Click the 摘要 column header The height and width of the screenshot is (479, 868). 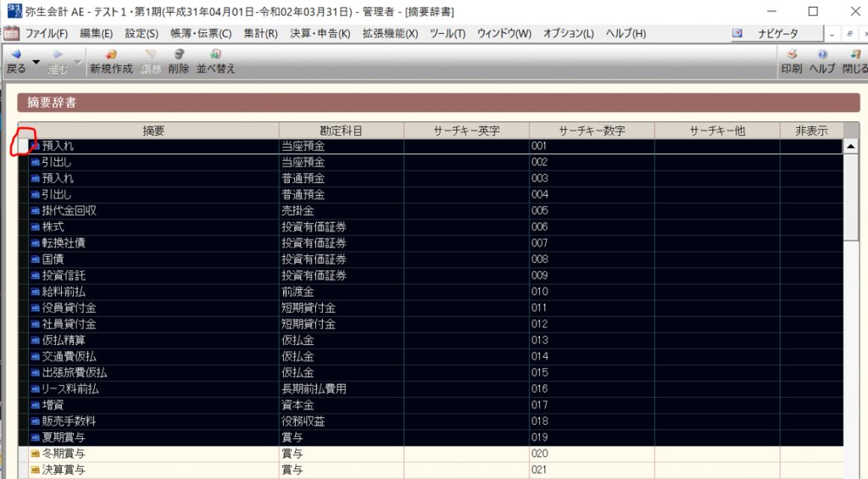[x=153, y=131]
